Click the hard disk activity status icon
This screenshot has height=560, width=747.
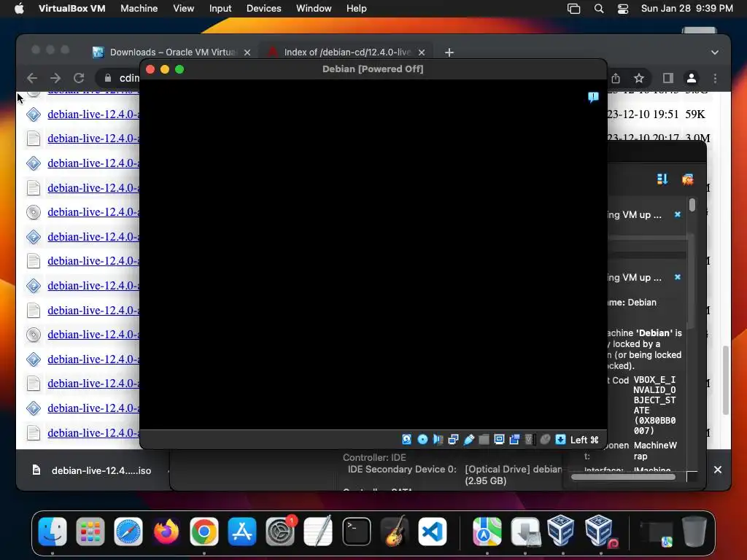point(406,440)
